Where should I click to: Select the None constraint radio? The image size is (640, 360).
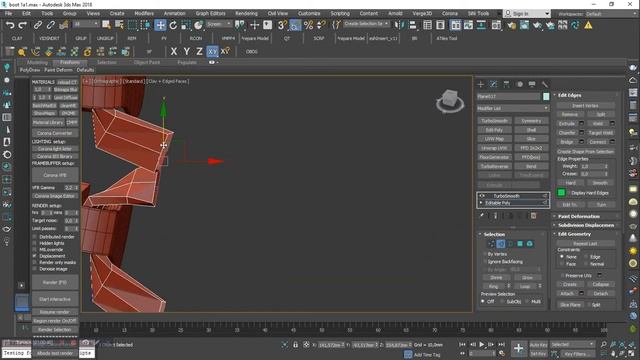562,257
